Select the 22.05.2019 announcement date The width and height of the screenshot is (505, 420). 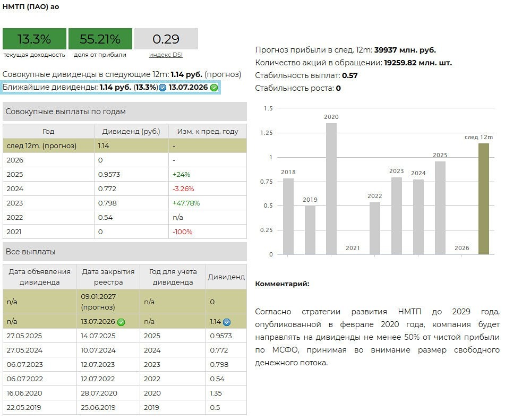24,408
